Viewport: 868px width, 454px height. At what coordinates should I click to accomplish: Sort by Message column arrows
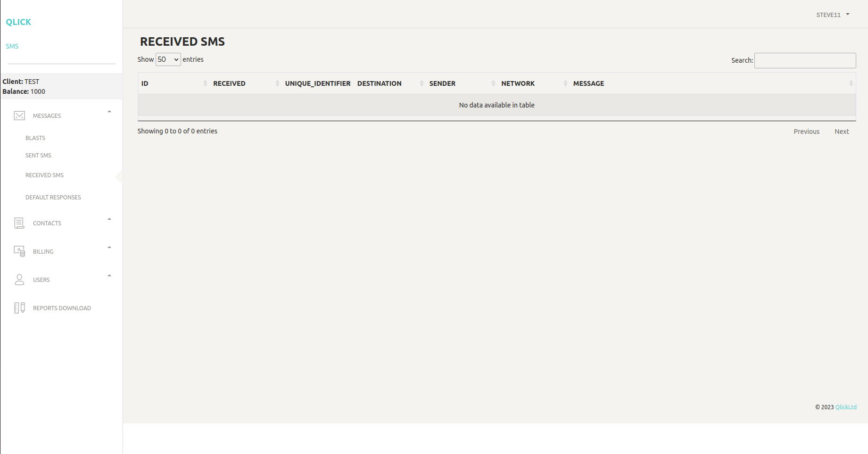851,83
